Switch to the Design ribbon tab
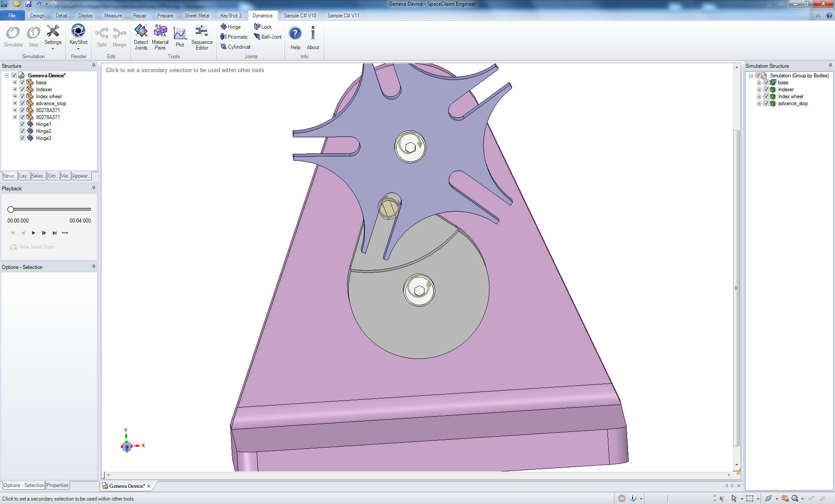 pos(37,15)
